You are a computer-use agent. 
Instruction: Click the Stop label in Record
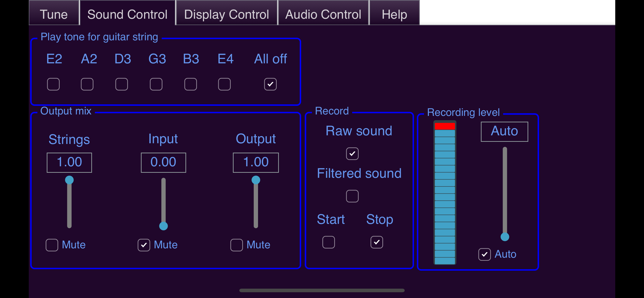pyautogui.click(x=379, y=219)
